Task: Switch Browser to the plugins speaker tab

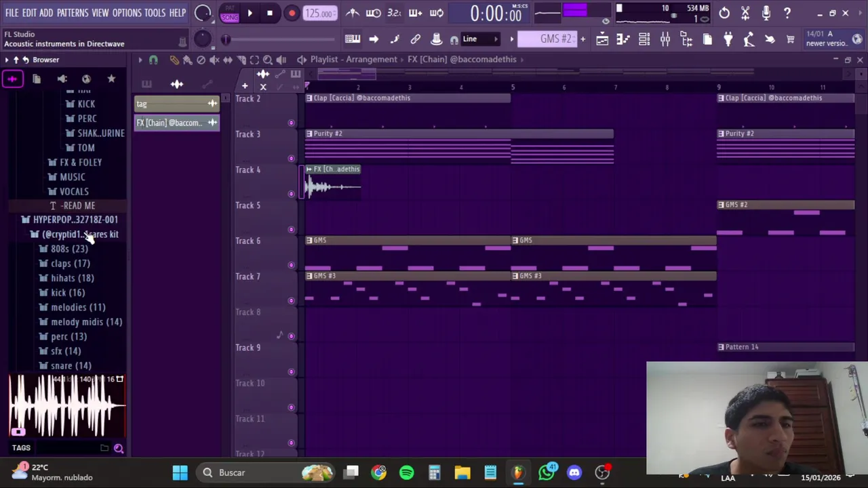Action: [x=62, y=79]
